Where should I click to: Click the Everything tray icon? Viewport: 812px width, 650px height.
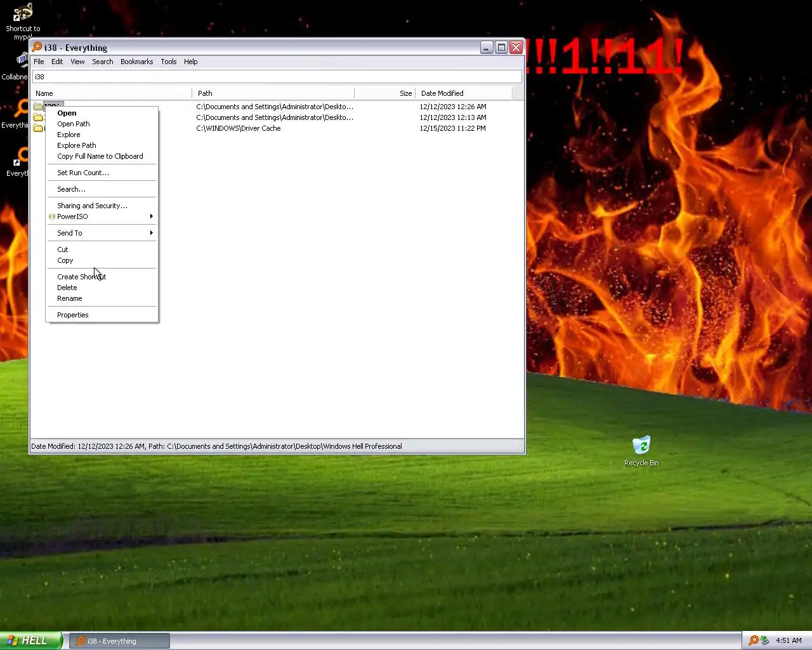[x=754, y=640]
